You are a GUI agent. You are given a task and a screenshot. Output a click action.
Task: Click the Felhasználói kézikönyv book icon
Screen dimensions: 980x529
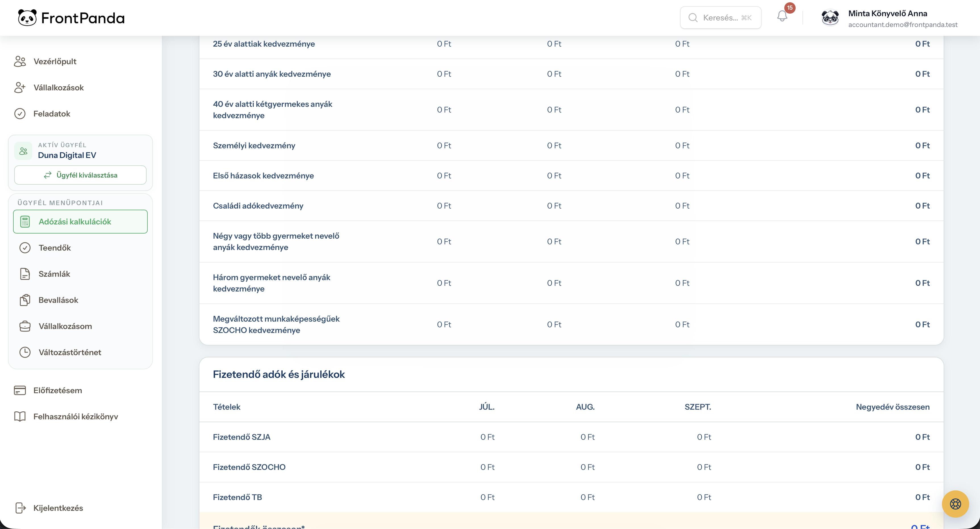pyautogui.click(x=20, y=416)
